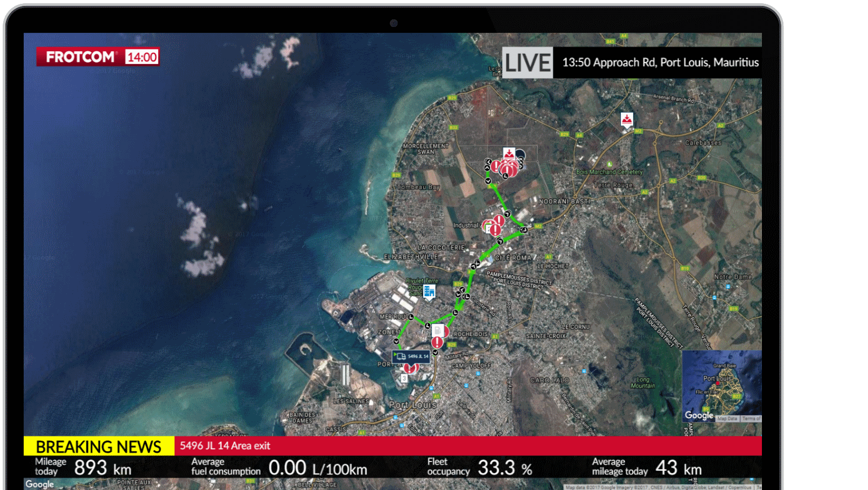Open the unload marker near Arsenal Branch Rd
Image resolution: width=868 pixels, height=490 pixels.
click(627, 120)
